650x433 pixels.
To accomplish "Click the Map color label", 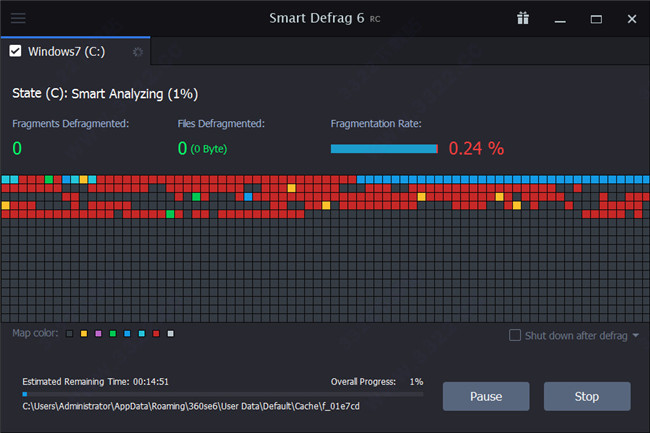I will click(35, 333).
